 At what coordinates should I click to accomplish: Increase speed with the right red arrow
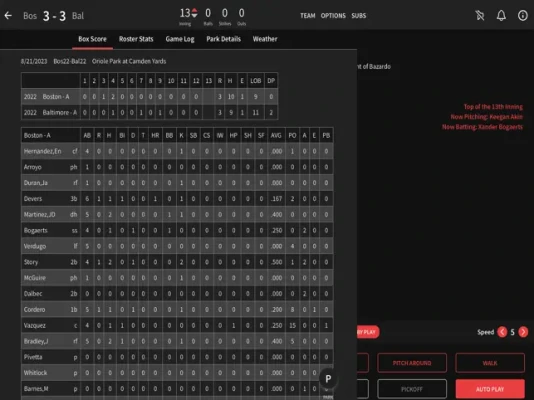point(523,332)
